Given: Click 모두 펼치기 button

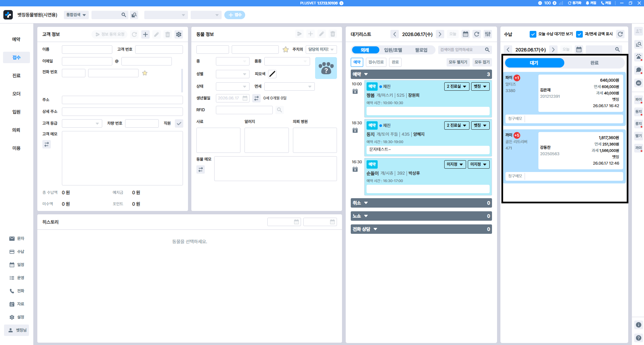Looking at the screenshot, I should tap(458, 62).
